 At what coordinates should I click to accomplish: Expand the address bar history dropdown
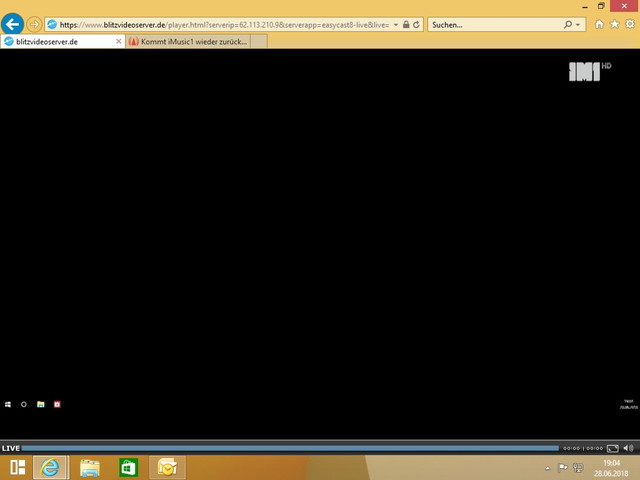pos(396,25)
